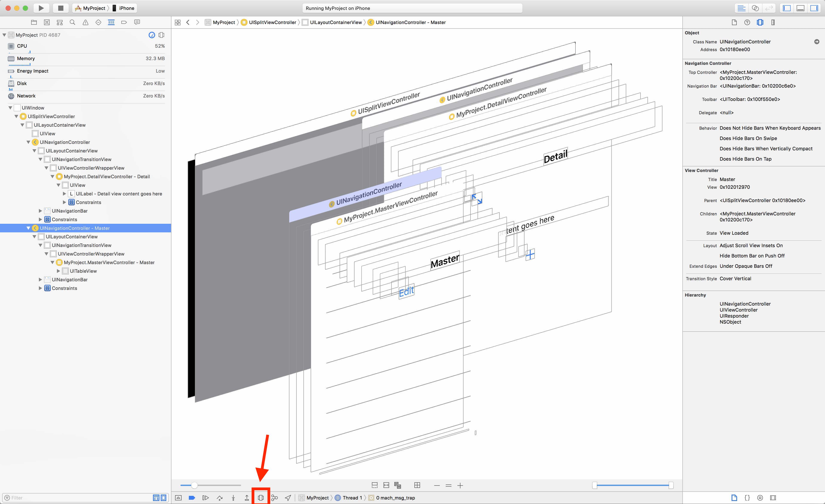Image resolution: width=825 pixels, height=504 pixels.
Task: Toggle breakpoints activation
Action: [x=192, y=498]
